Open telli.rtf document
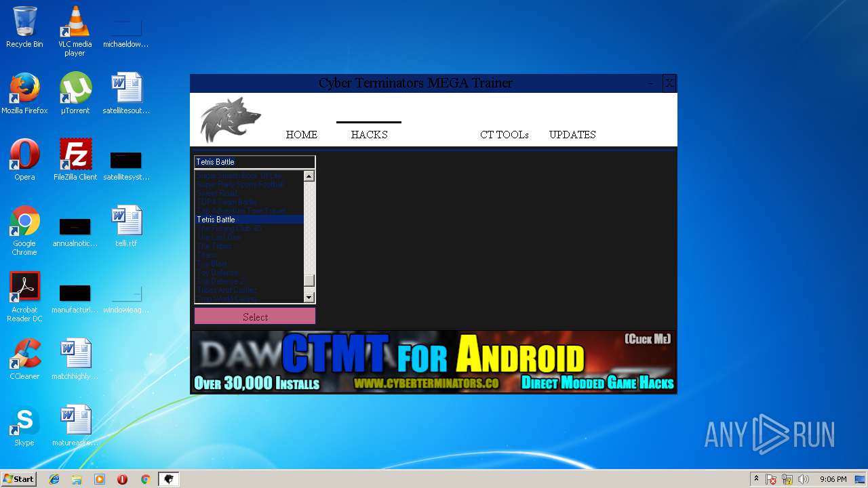868x488 pixels. pos(126,226)
